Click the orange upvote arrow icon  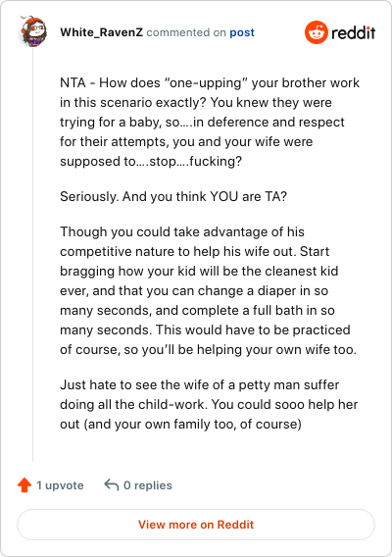24,484
